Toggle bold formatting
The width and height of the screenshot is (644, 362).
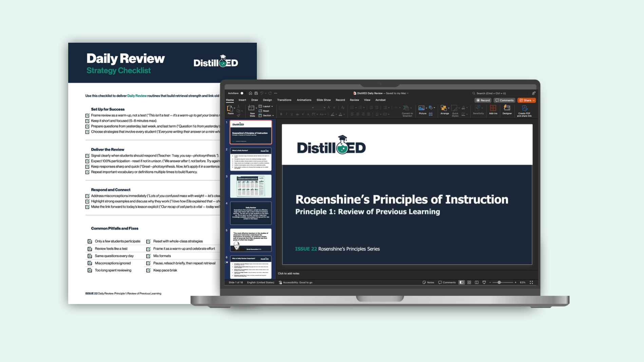click(x=281, y=114)
